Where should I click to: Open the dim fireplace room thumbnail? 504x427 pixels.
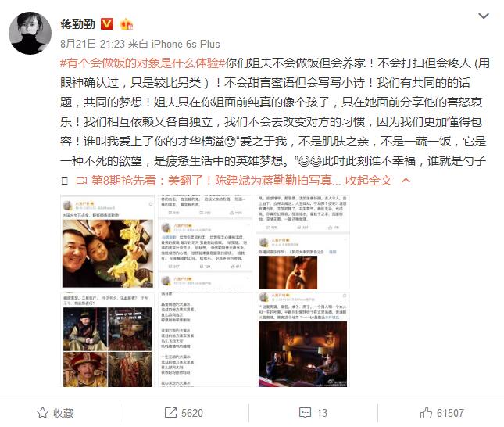tap(302, 339)
